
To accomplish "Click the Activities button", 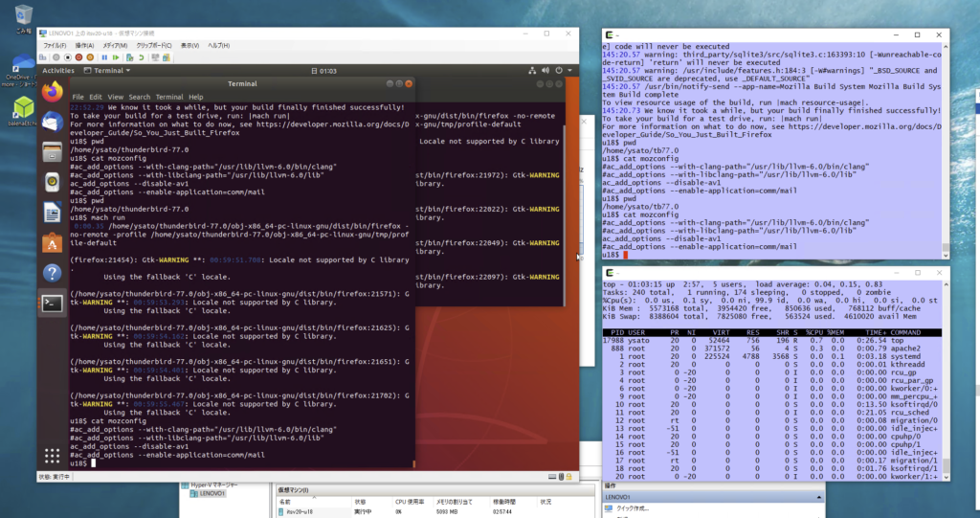I will (58, 70).
